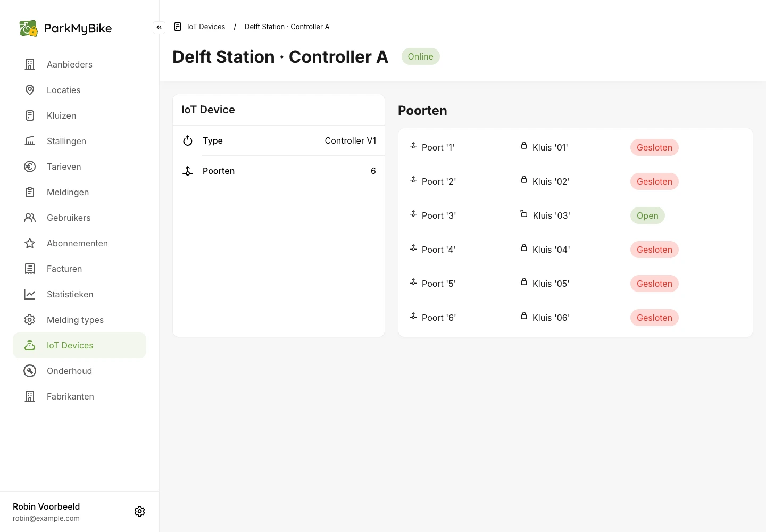Image resolution: width=766 pixels, height=532 pixels.
Task: Click the IoT Devices breadcrumb link
Action: (x=206, y=27)
